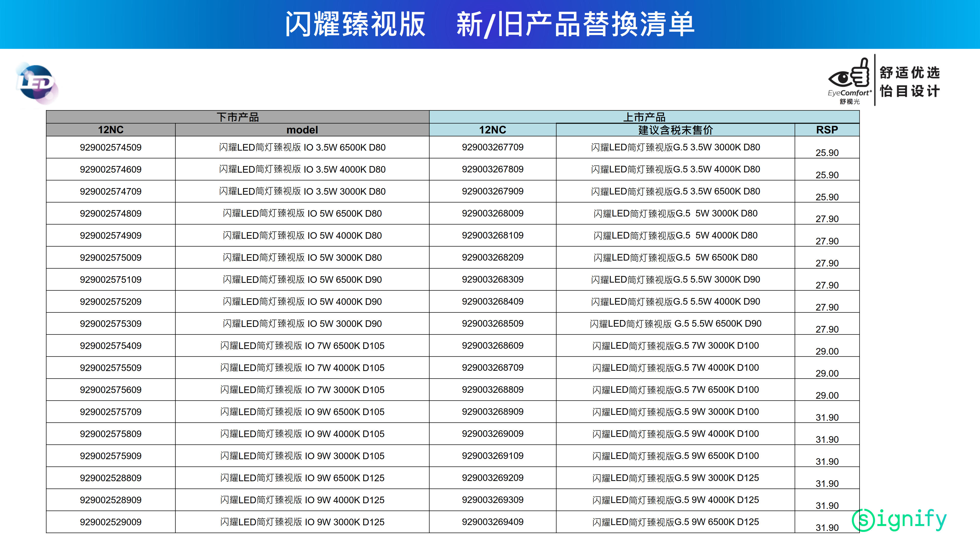Click product cell G.5 5.5W 6500K D90
Image resolution: width=980 pixels, height=551 pixels.
[x=675, y=324]
